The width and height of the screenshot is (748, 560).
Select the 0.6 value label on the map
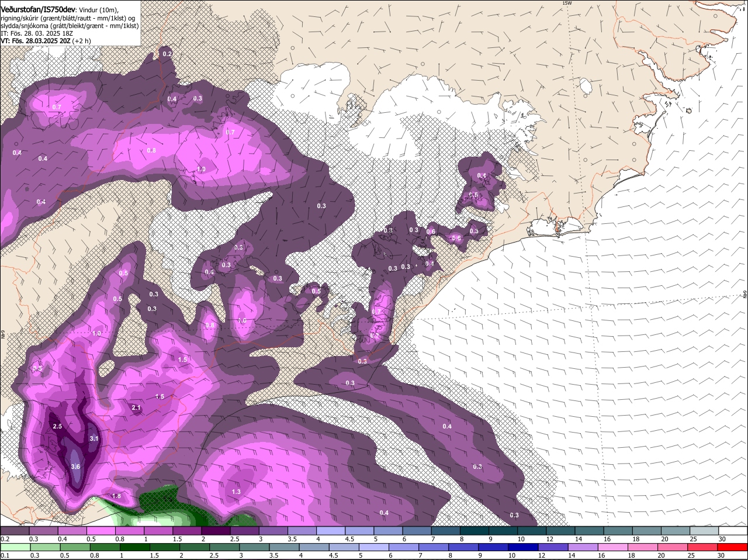click(431, 231)
